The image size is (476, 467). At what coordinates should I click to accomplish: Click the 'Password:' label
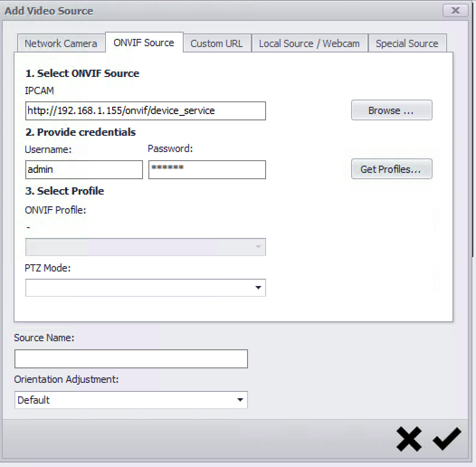[x=170, y=148]
